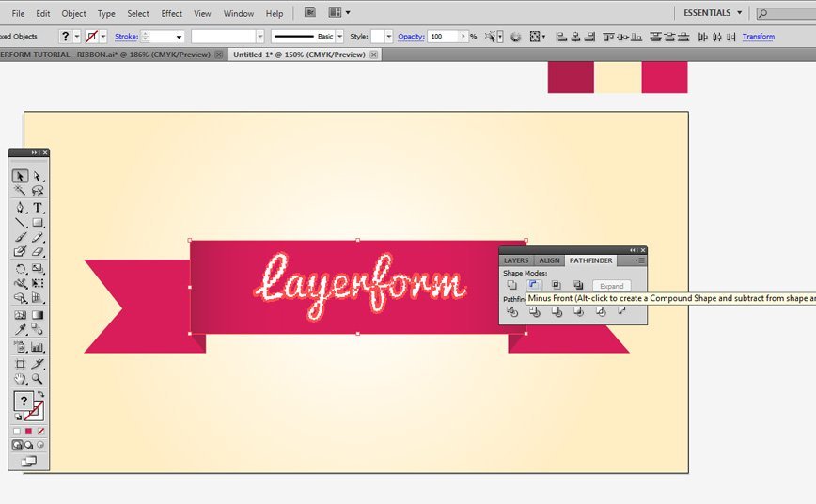The height and width of the screenshot is (504, 816).
Task: Select the Gradient tool
Action: click(x=38, y=315)
